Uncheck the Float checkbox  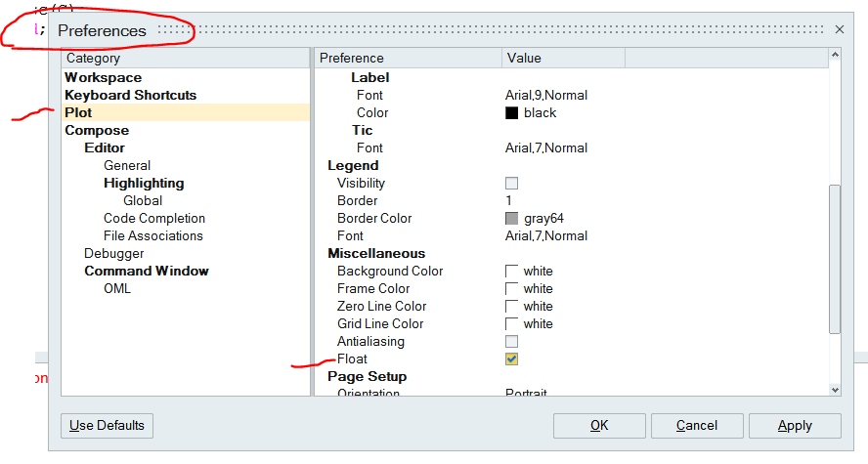(x=511, y=359)
